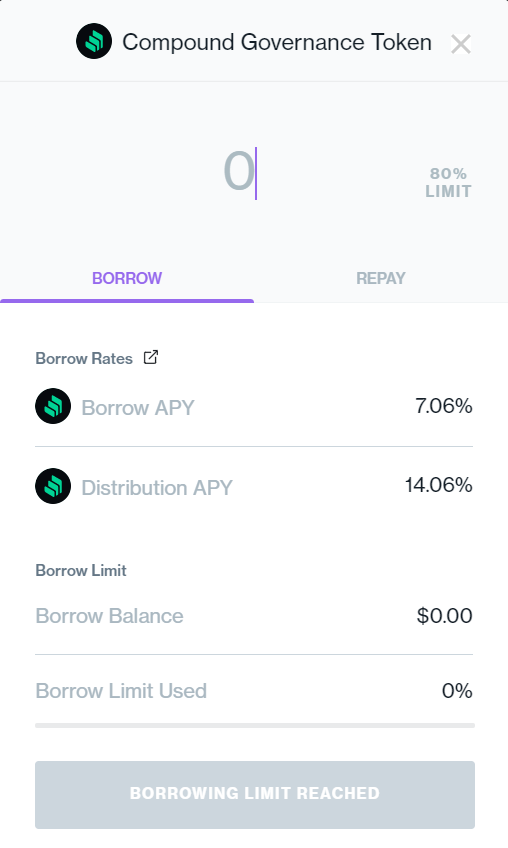This screenshot has height=848, width=508.
Task: Click the 7.06% borrow APY value
Action: [444, 406]
